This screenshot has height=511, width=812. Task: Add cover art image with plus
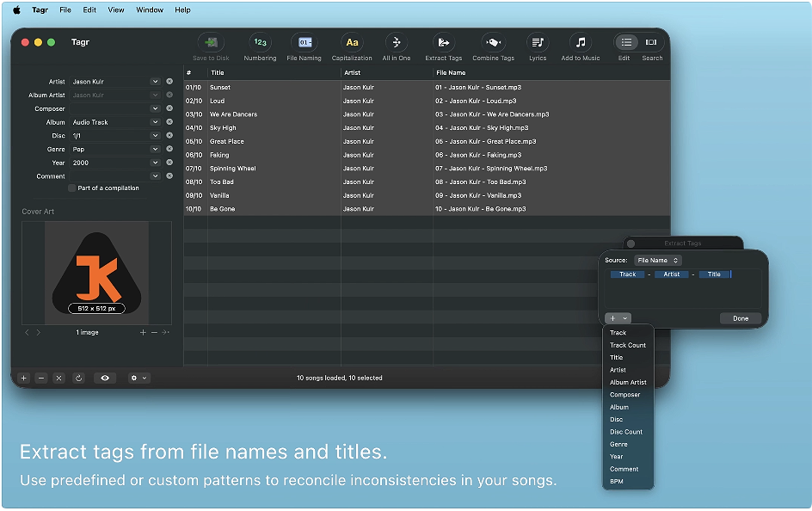[143, 332]
